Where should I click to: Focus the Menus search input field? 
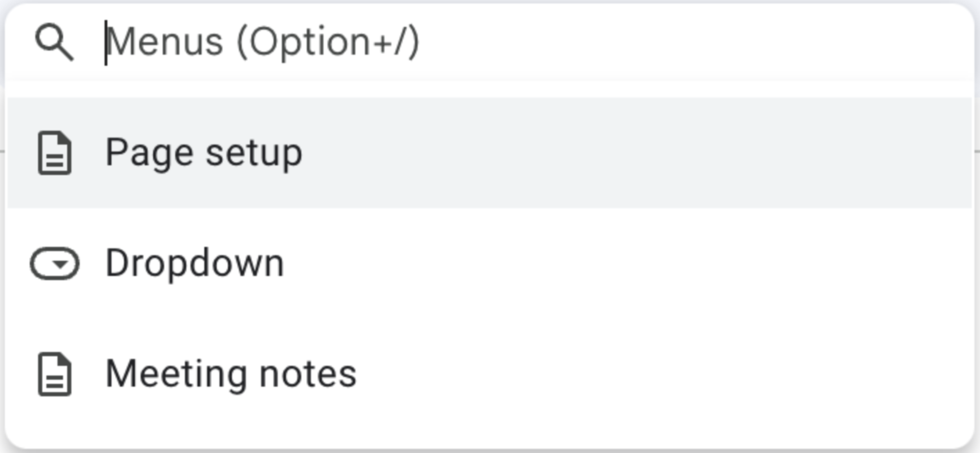click(495, 42)
